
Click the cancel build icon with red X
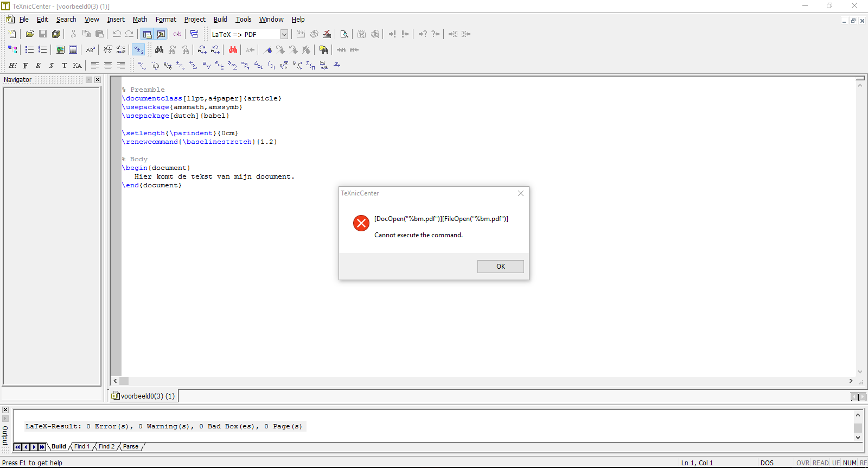(327, 34)
